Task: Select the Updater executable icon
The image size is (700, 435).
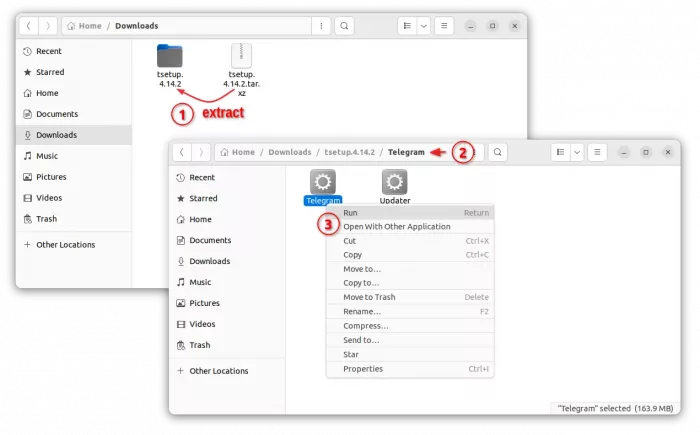Action: pos(394,182)
